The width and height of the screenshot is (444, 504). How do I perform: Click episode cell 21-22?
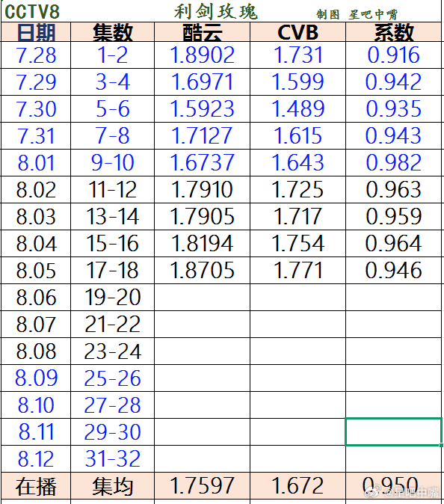(x=112, y=324)
